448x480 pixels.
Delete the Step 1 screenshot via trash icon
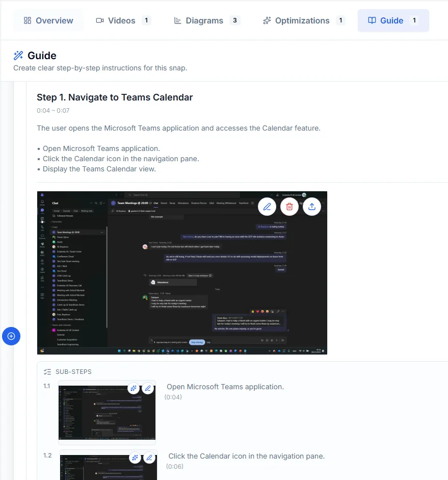pos(289,207)
